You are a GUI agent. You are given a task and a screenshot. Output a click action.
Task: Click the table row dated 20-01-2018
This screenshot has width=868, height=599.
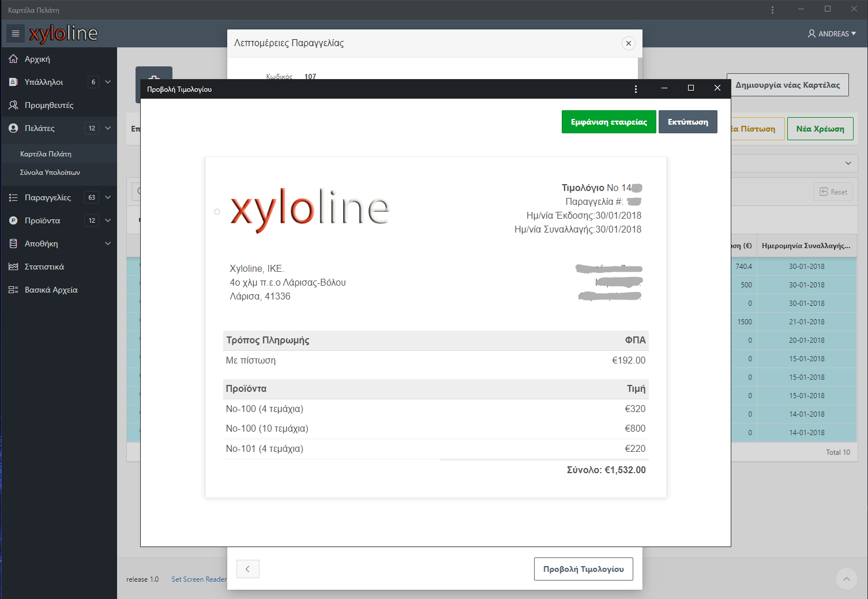794,340
